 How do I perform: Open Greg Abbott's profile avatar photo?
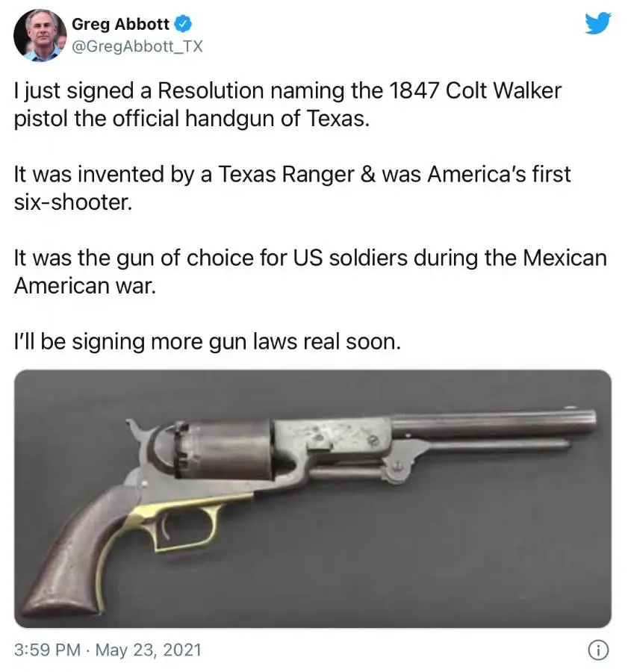(x=40, y=35)
